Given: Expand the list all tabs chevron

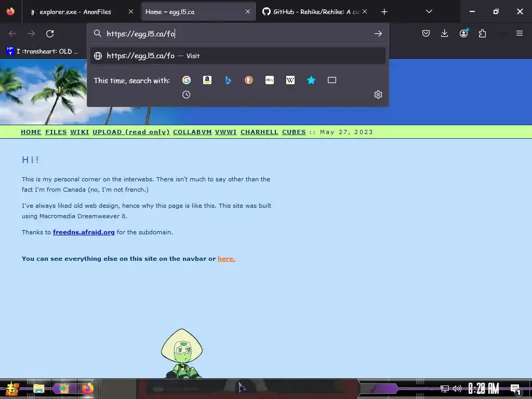Looking at the screenshot, I should (429, 11).
